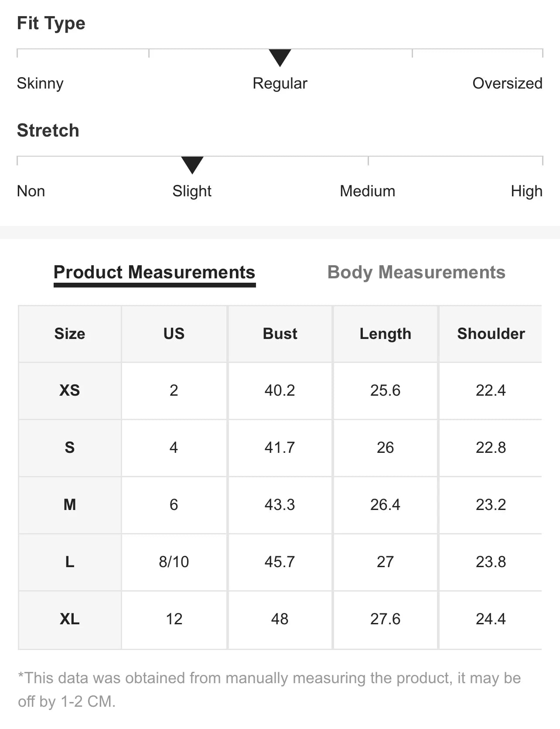Select the M size row header
Viewport: 560px width, 729px height.
tap(70, 505)
